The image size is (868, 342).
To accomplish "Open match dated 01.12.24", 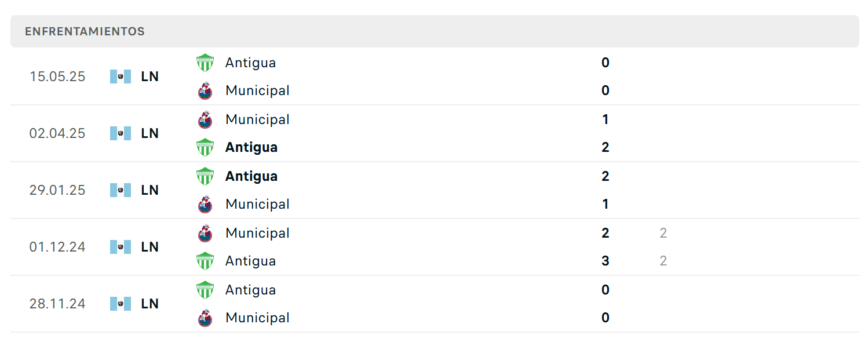I will (435, 247).
